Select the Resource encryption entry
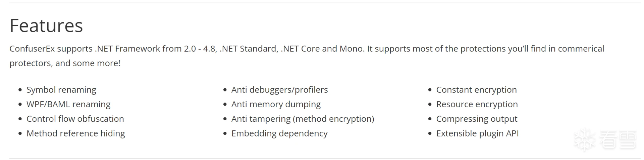644x160 pixels. [x=477, y=104]
